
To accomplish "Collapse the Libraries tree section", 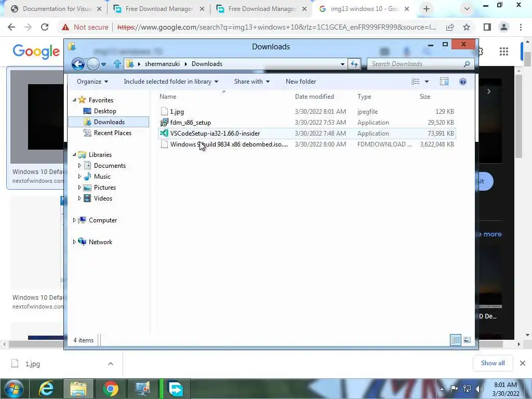I will tap(74, 154).
